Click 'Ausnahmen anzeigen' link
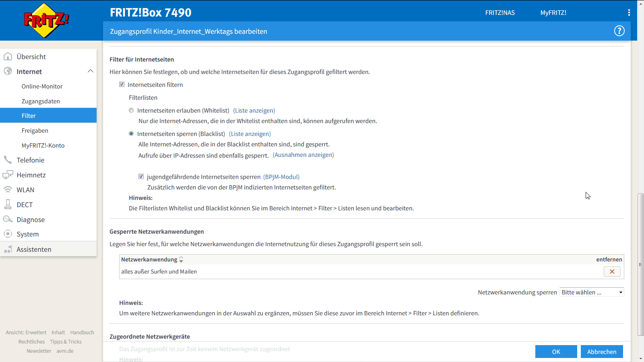644x362 pixels. pyautogui.click(x=303, y=155)
